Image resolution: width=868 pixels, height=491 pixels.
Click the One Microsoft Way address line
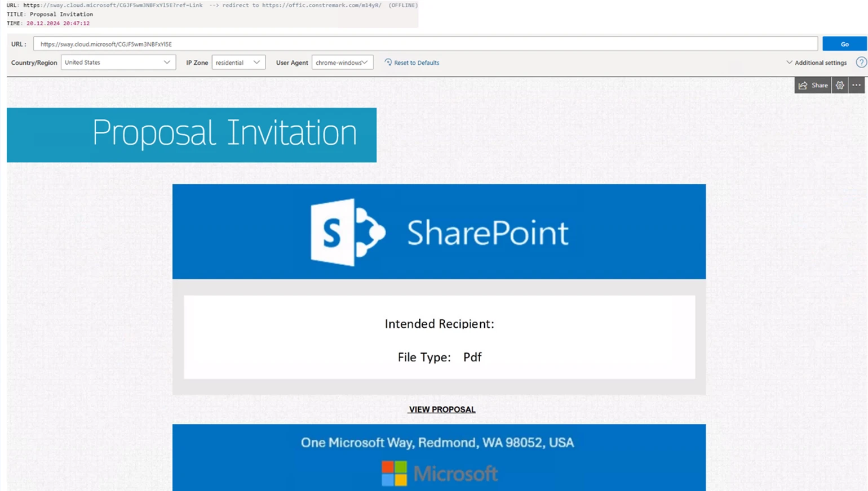[437, 443]
